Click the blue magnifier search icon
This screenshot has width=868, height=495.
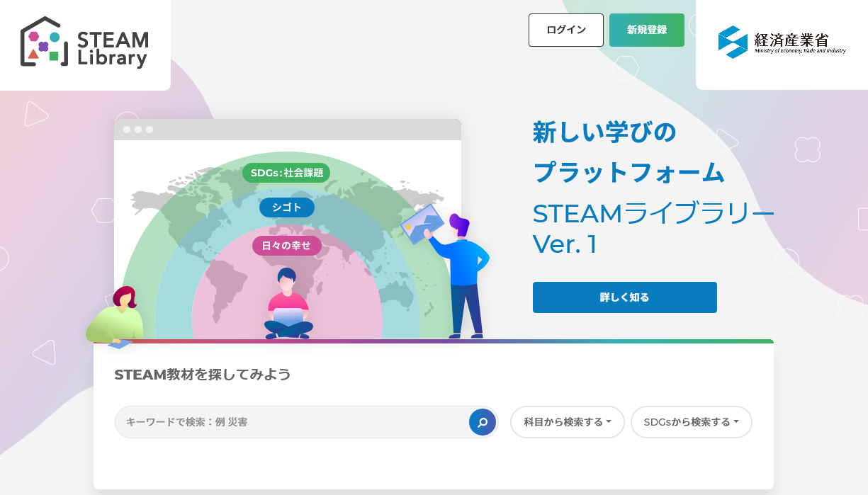coord(483,422)
